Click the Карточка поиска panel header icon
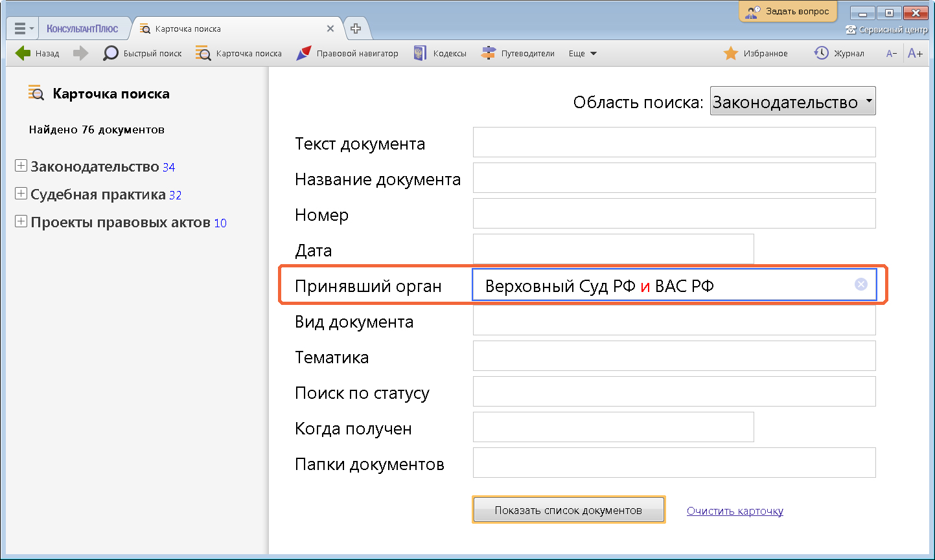This screenshot has width=935, height=560. pos(36,93)
